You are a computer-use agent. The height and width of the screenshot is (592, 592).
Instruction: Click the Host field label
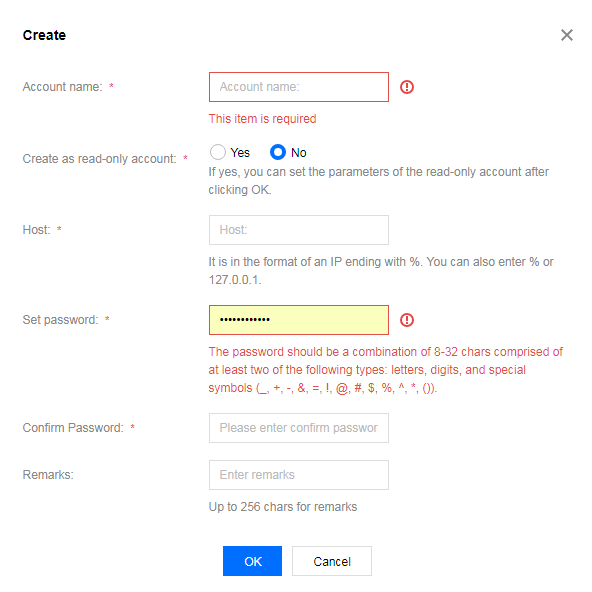(x=36, y=230)
